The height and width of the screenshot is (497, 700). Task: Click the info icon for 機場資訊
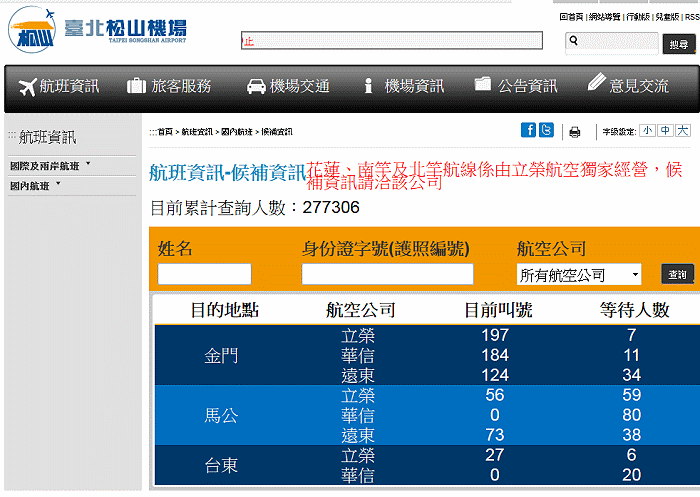[x=368, y=85]
